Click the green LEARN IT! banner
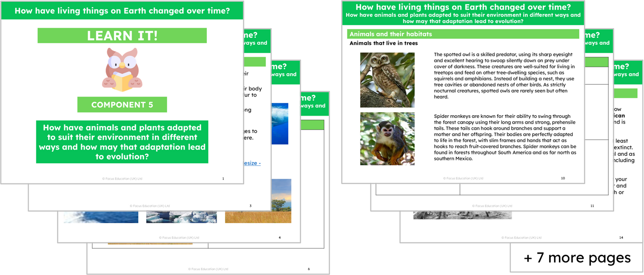Screen dimensions: 644x275 [122, 36]
